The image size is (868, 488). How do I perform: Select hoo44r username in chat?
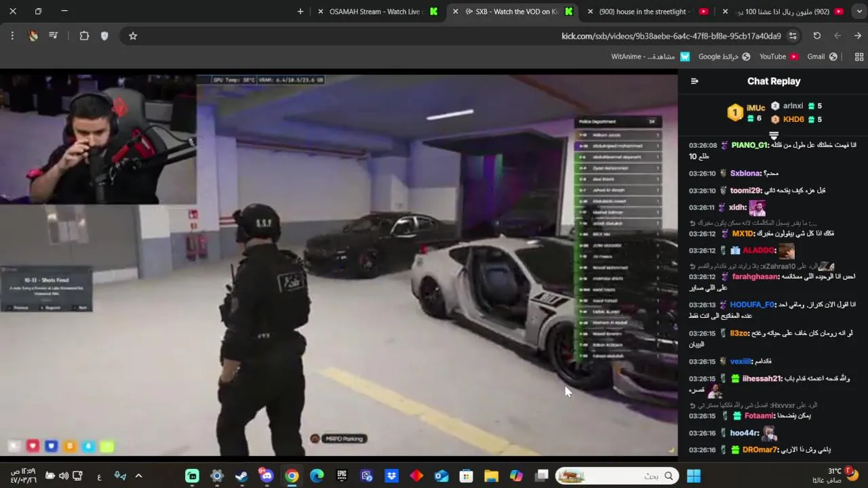coord(745,433)
